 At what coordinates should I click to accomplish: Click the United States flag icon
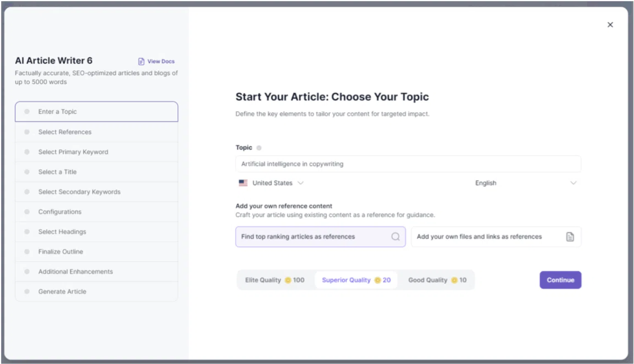(x=243, y=183)
